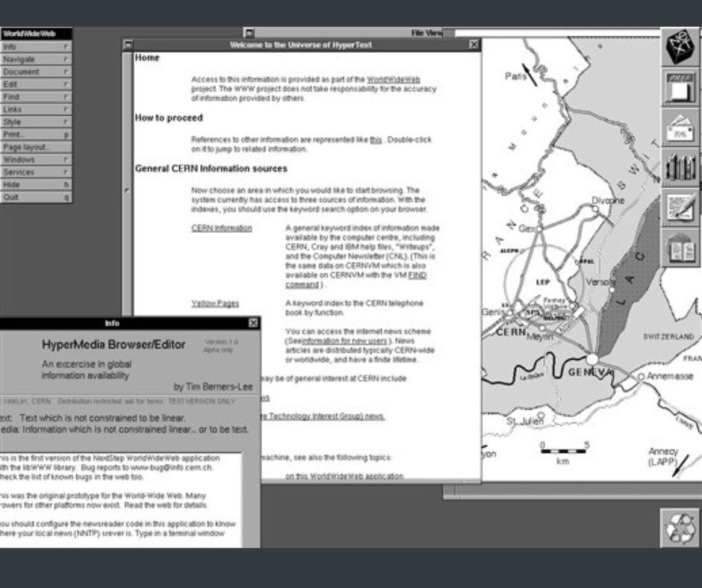Miniaturize the Welcome to the Universe of HyperText window
The width and height of the screenshot is (702, 588).
pyautogui.click(x=128, y=45)
